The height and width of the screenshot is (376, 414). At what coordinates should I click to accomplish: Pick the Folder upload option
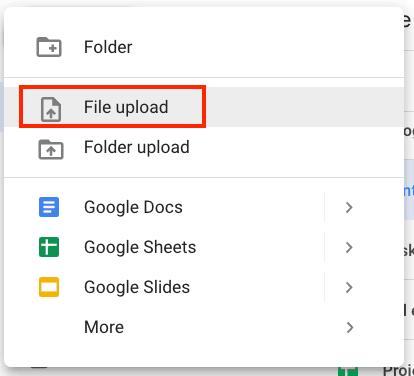[204, 147]
